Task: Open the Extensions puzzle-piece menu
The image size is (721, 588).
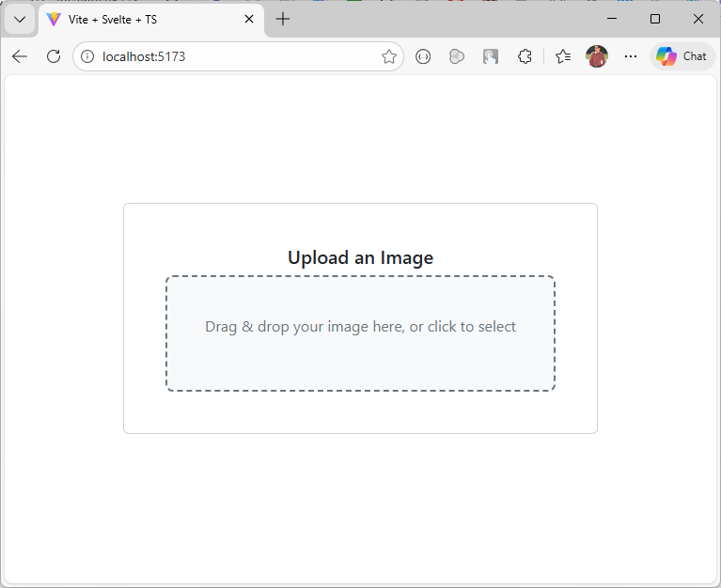Action: point(525,56)
